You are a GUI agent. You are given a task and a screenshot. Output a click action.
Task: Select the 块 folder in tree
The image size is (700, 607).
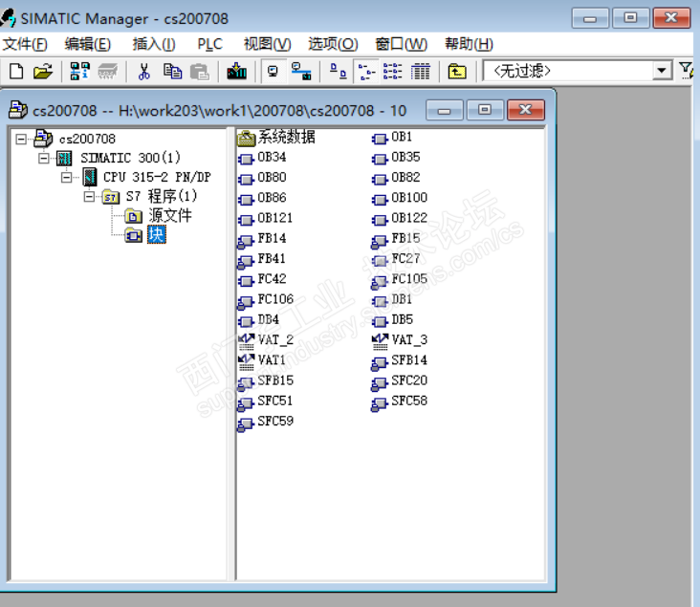click(157, 235)
